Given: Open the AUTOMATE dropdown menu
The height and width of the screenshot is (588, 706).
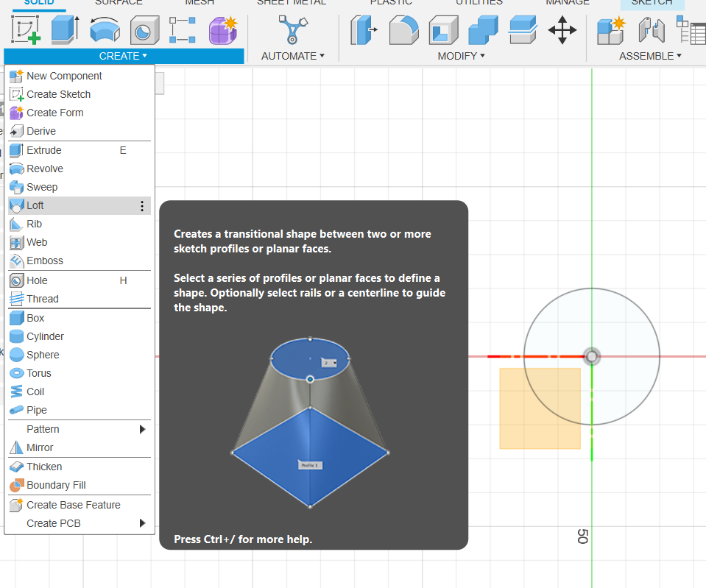Looking at the screenshot, I should (x=293, y=56).
